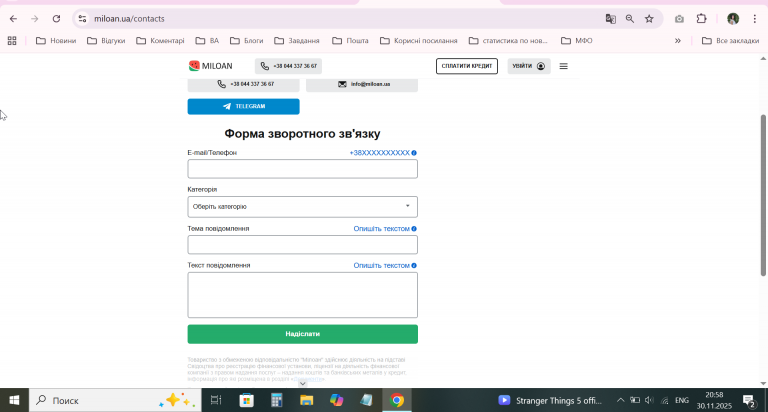Show hidden bookmarks with double chevron
This screenshot has width=768, height=412.
[678, 41]
